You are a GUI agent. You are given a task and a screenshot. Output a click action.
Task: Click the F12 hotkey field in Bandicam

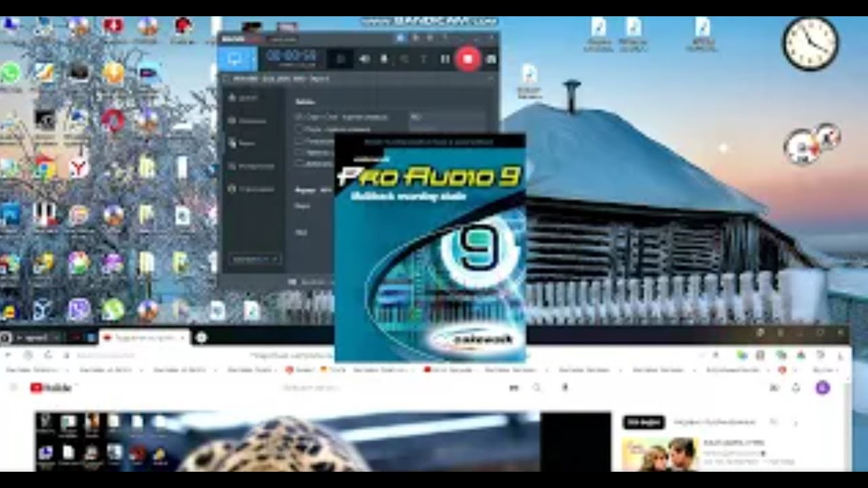tap(446, 117)
